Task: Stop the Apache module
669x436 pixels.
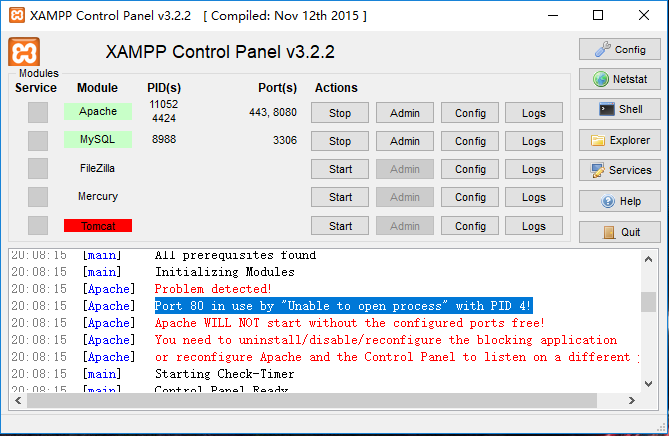Action: 340,113
